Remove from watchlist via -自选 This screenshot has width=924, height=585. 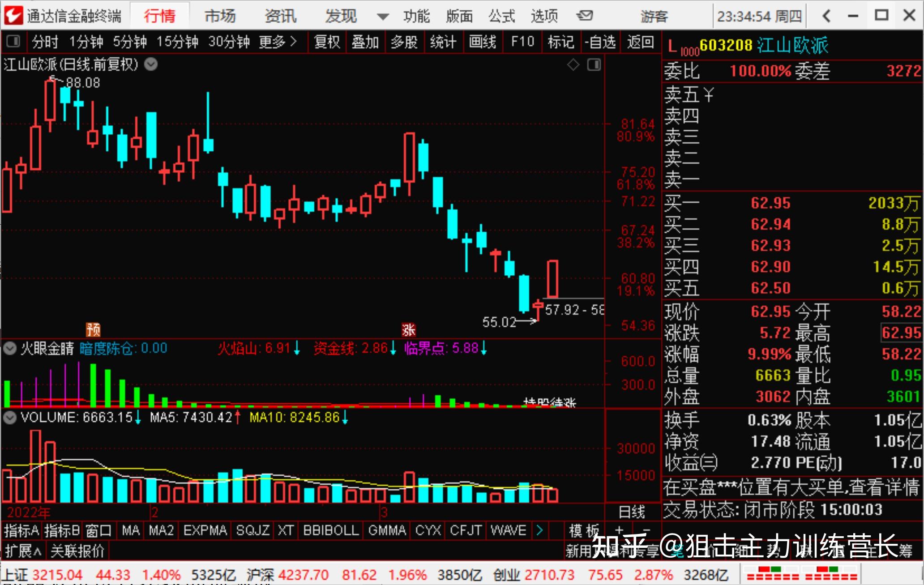[600, 42]
